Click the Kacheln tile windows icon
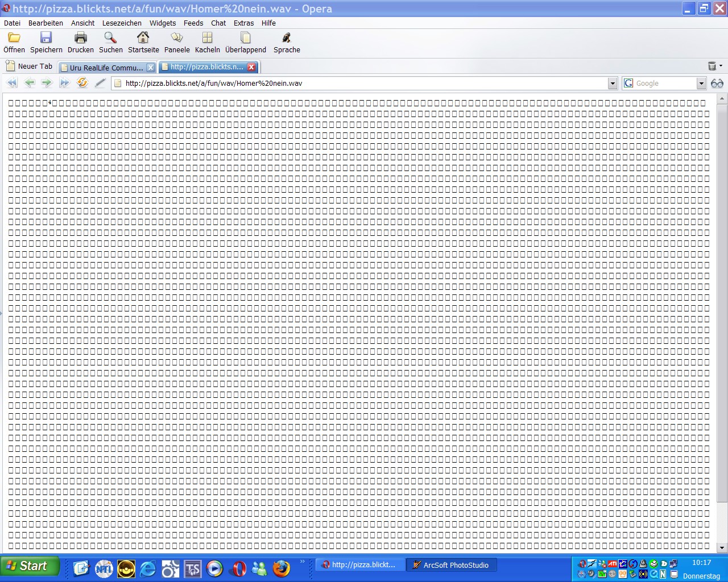This screenshot has height=582, width=728. [207, 38]
